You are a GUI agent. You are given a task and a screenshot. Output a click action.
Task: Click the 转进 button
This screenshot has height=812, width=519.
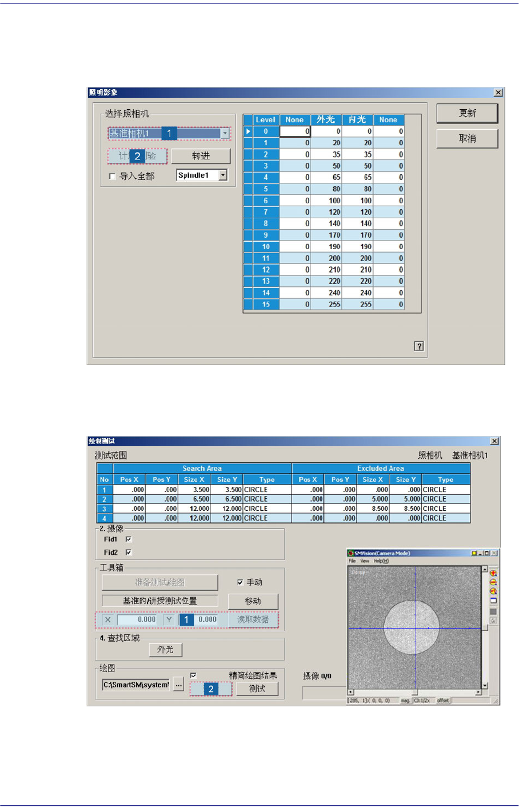click(x=201, y=156)
